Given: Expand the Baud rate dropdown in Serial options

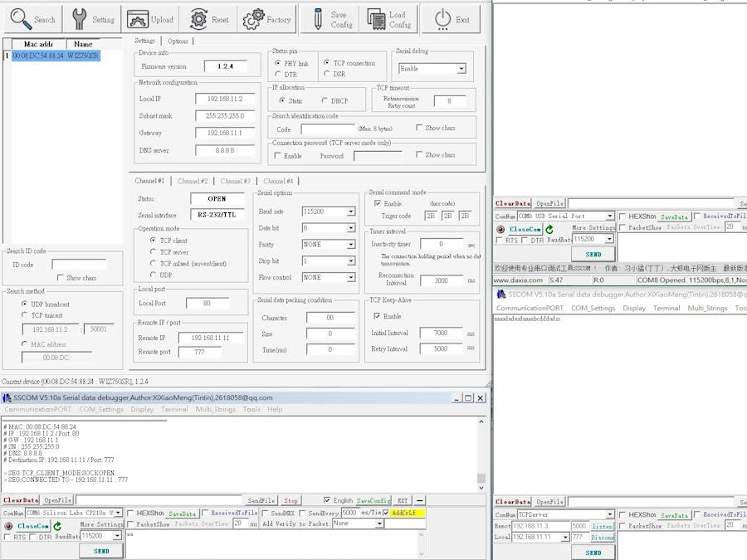Looking at the screenshot, I should pos(350,212).
